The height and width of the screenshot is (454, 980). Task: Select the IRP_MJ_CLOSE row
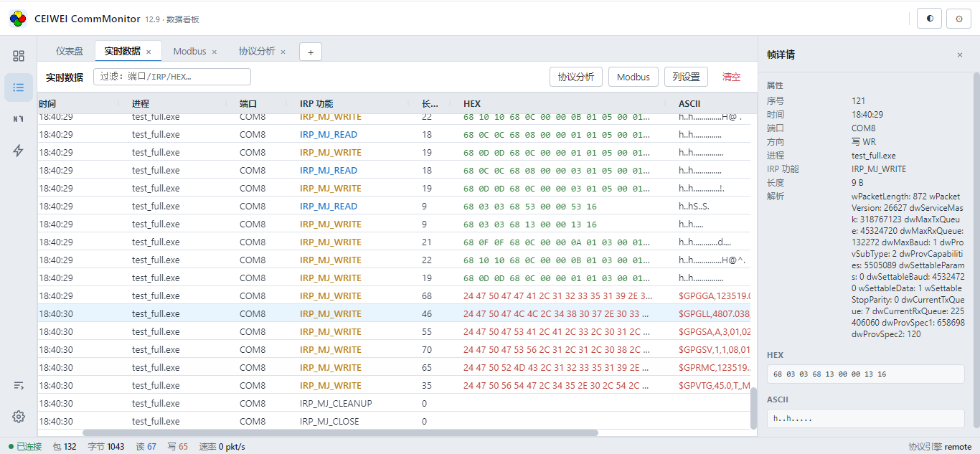[x=394, y=421]
